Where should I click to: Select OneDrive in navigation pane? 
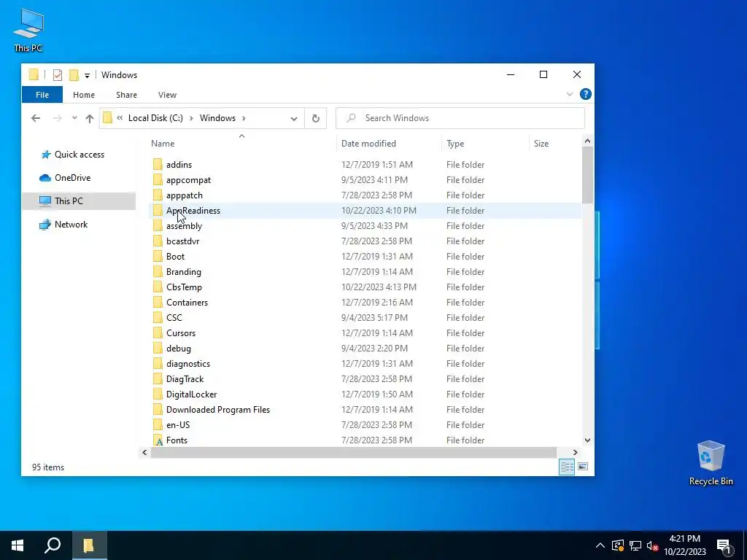[x=72, y=178]
